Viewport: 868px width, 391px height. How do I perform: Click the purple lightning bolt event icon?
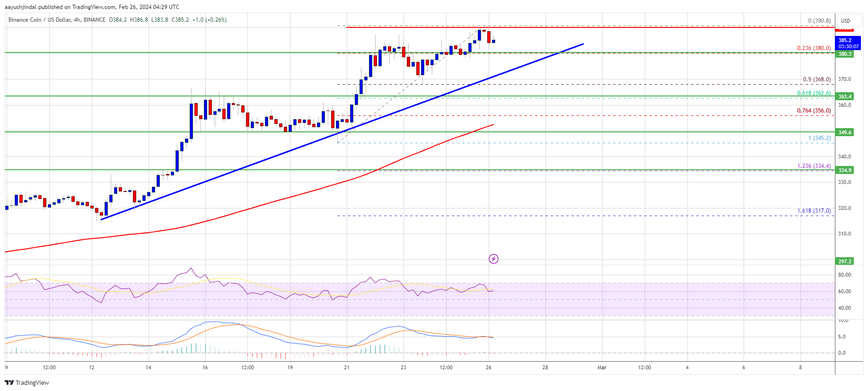(493, 259)
